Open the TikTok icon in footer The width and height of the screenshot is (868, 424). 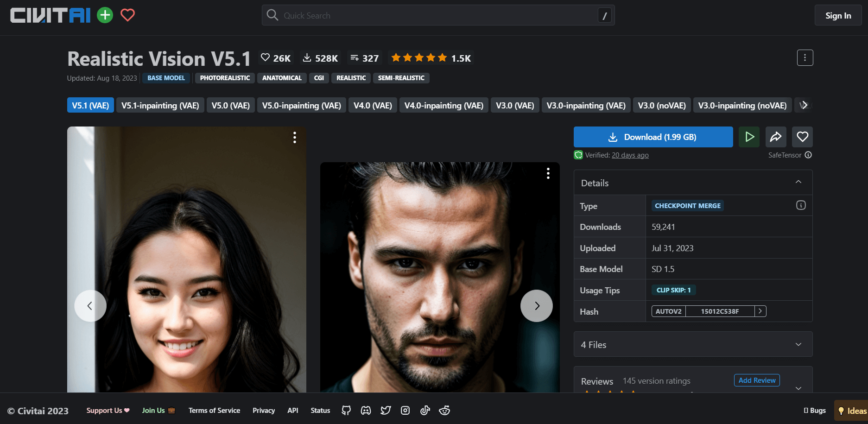click(425, 411)
